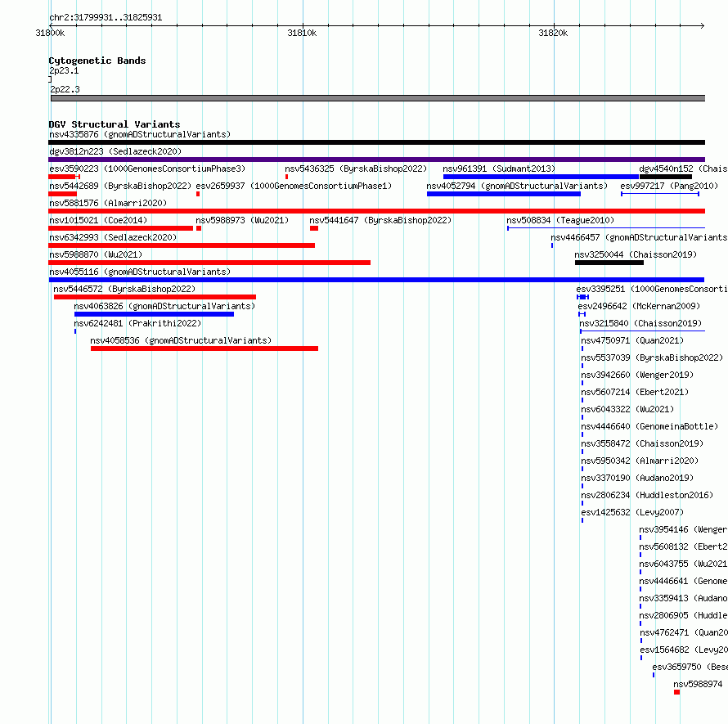This screenshot has width=728, height=724.
Task: Click nsv5436325 (ByrskaBishop2022) label
Action: [356, 169]
